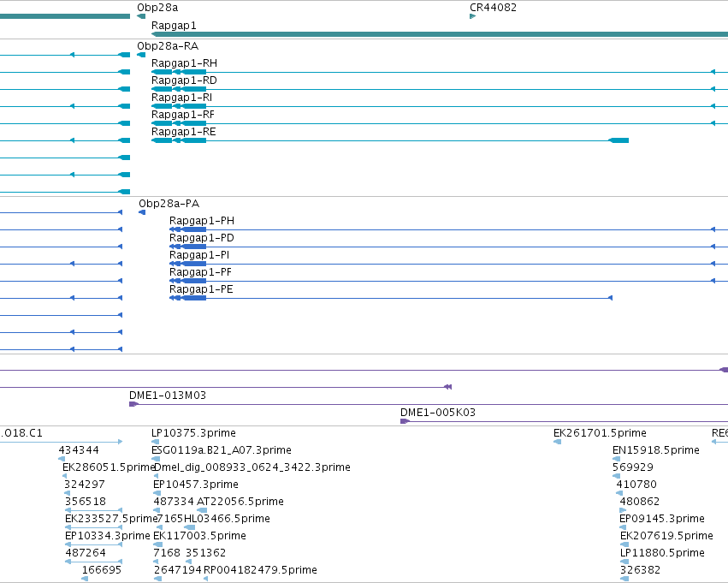Click the AT22056.5prime label
The height and width of the screenshot is (583, 728).
tap(240, 502)
